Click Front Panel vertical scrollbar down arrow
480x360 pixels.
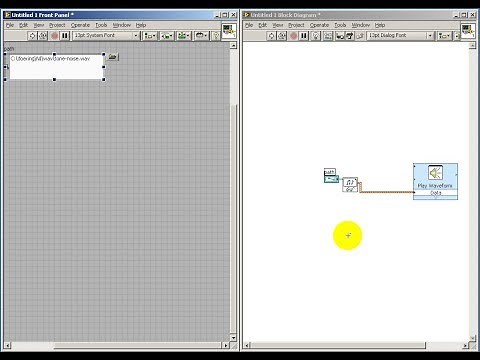[233, 338]
